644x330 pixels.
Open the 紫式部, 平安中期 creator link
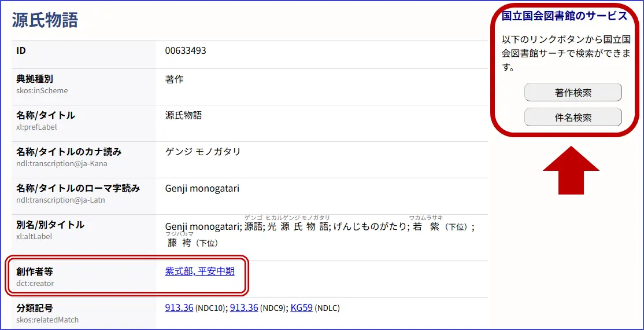(x=199, y=271)
